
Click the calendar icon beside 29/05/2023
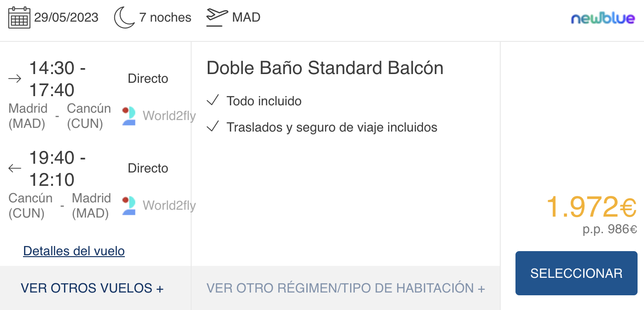pos(19,17)
